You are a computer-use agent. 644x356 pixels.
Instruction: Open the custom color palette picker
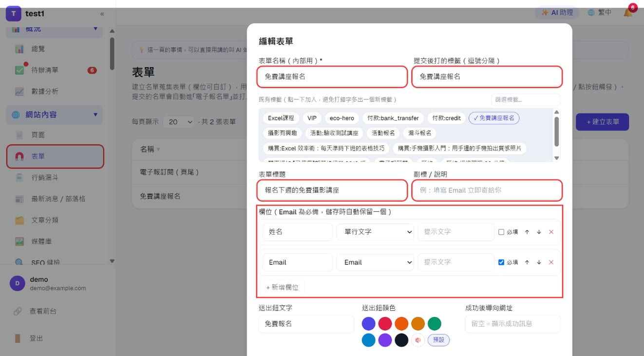pos(418,340)
